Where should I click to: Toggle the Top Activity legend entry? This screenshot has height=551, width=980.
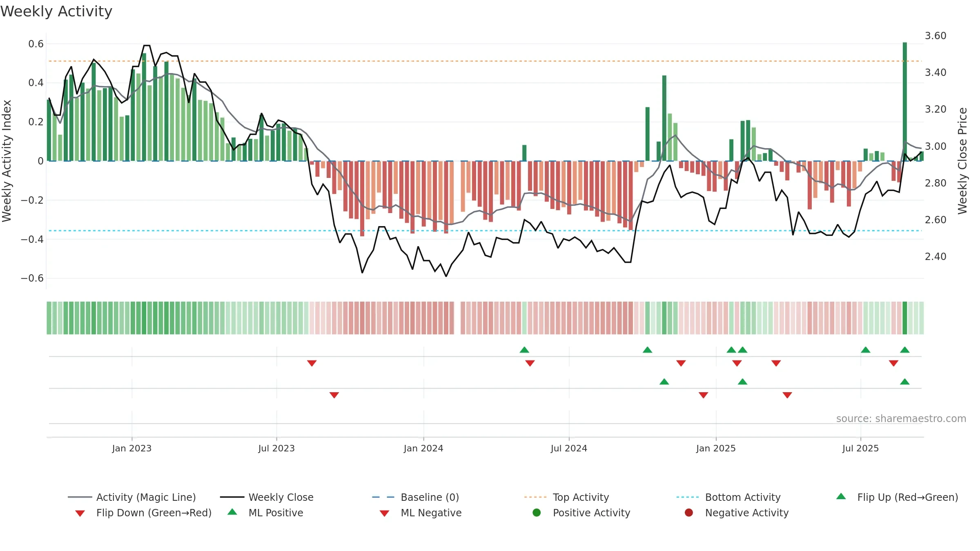point(567,497)
